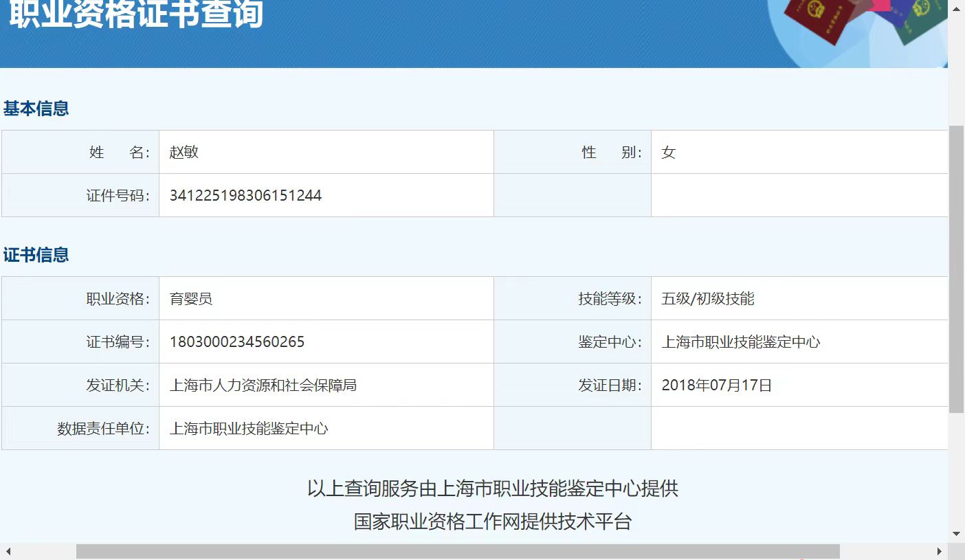Select certificate number 1803000234560265
This screenshot has width=965, height=560.
point(237,341)
